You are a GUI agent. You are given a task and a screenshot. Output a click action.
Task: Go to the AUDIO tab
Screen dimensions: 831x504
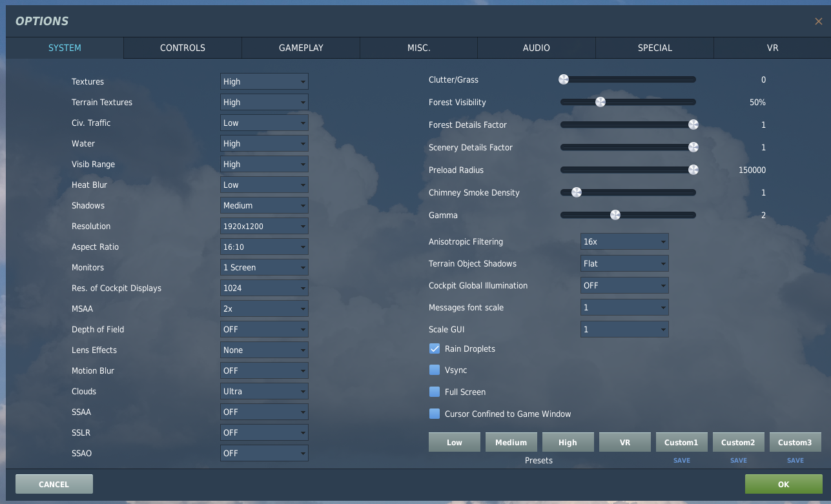(537, 48)
